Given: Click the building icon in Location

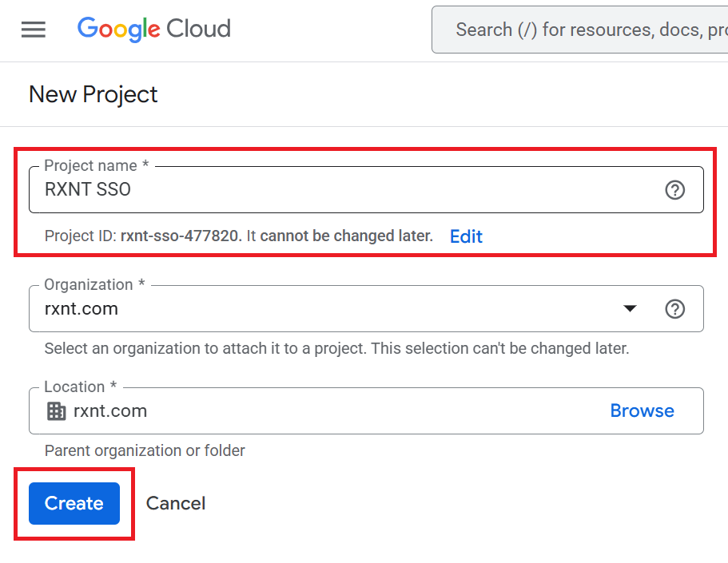Looking at the screenshot, I should point(57,411).
